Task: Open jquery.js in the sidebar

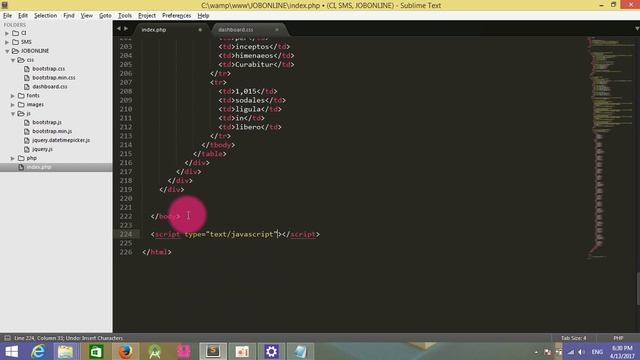Action: pyautogui.click(x=42, y=149)
